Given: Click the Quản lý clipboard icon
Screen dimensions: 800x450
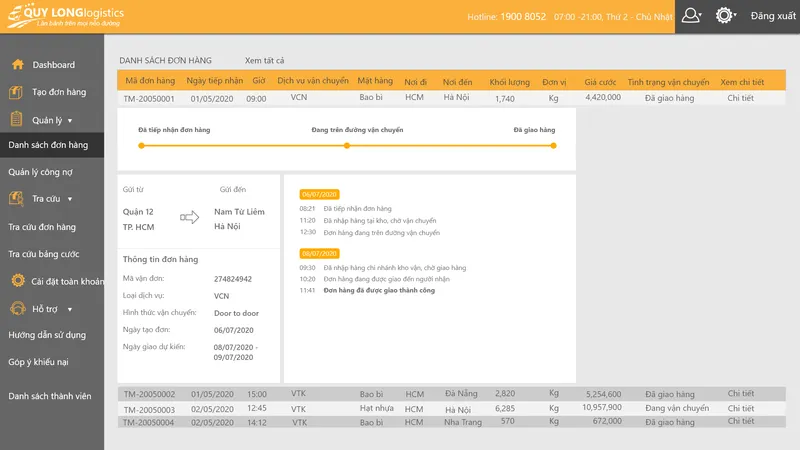Looking at the screenshot, I should (x=16, y=119).
